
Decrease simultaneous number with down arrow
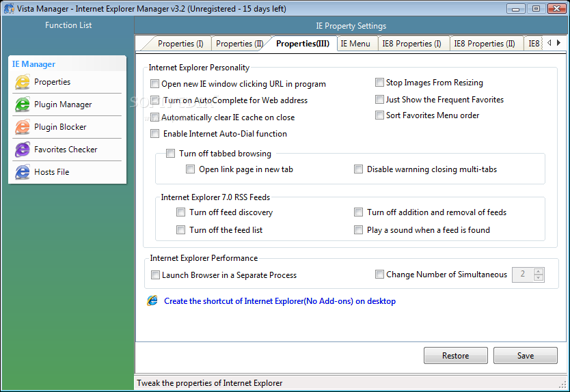tap(539, 278)
